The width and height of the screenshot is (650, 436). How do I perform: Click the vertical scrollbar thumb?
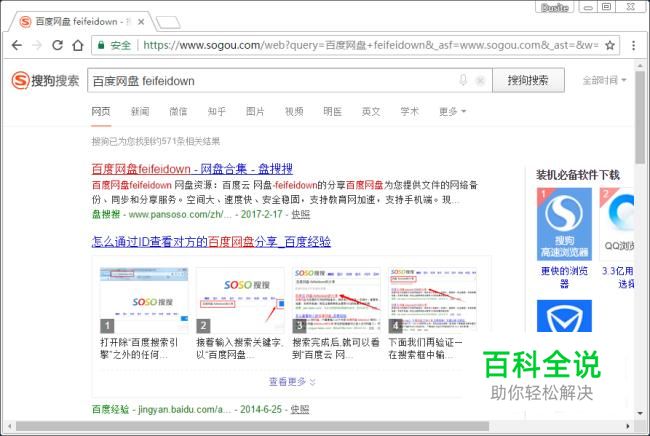(x=640, y=117)
